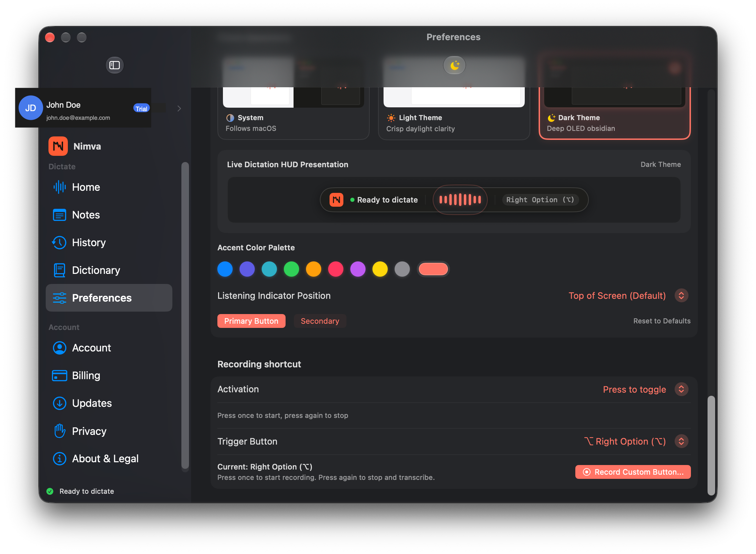Select the coral pill accent swatch
This screenshot has width=756, height=554.
tap(433, 269)
